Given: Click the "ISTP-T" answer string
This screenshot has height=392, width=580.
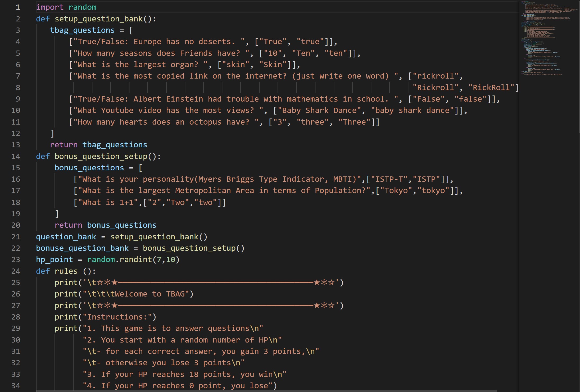Looking at the screenshot, I should click(389, 179).
